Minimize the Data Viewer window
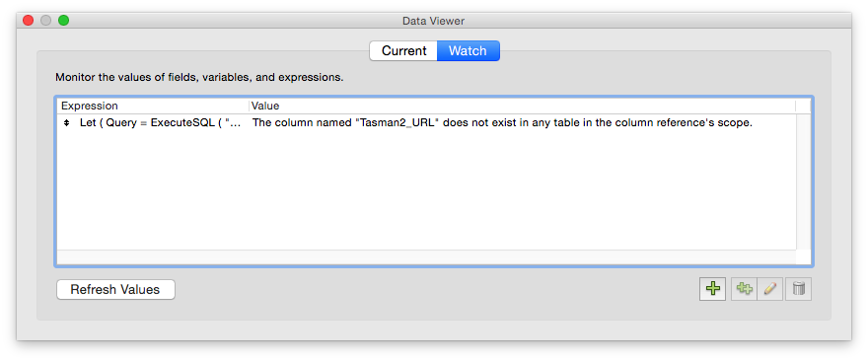The image size is (868, 361). pyautogui.click(x=46, y=21)
